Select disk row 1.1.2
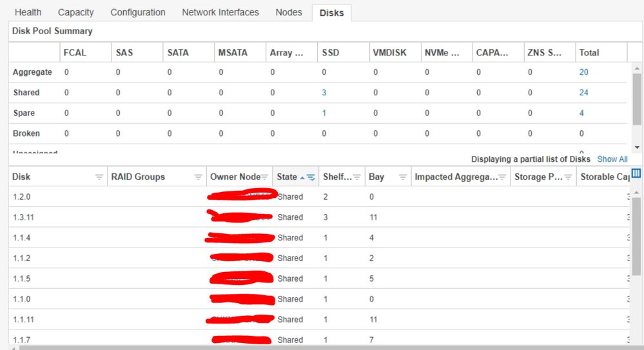The height and width of the screenshot is (350, 644). tap(319, 258)
